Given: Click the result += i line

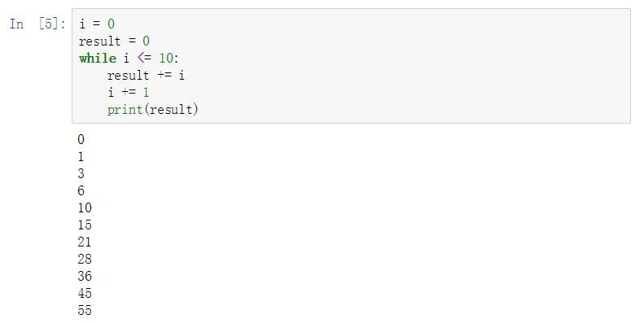Looking at the screenshot, I should (146, 75).
